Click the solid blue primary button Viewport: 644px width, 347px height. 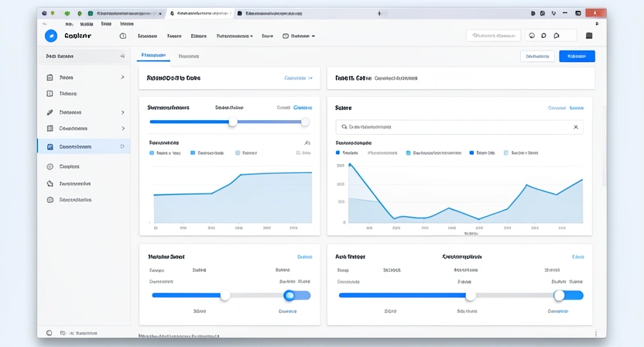coord(577,57)
